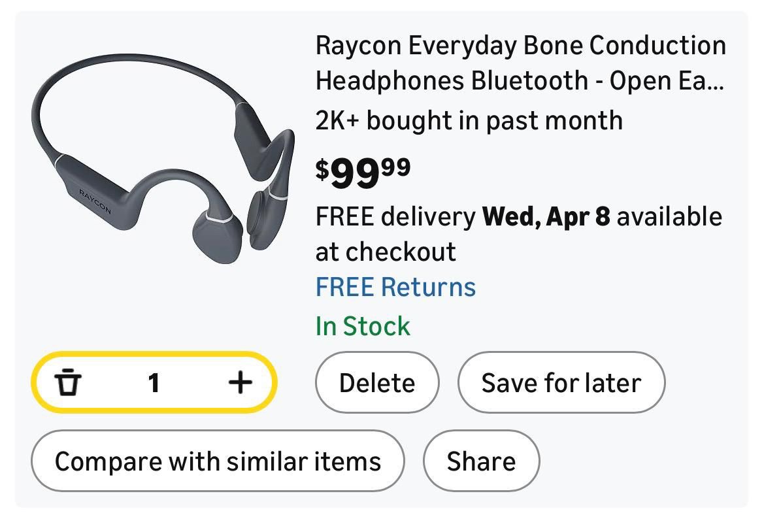Click the green In Stock label
The image size is (764, 532).
(363, 325)
